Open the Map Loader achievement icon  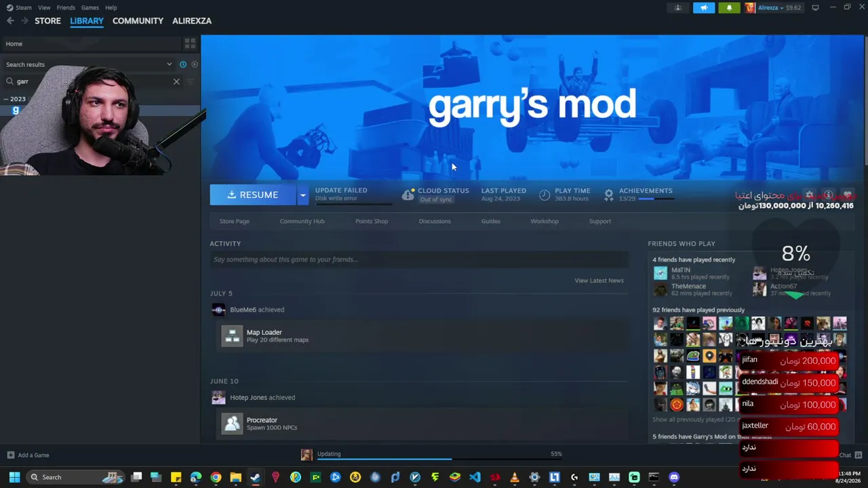pyautogui.click(x=232, y=335)
